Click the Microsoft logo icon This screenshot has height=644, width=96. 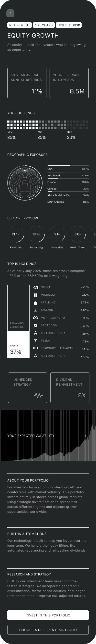(36, 295)
